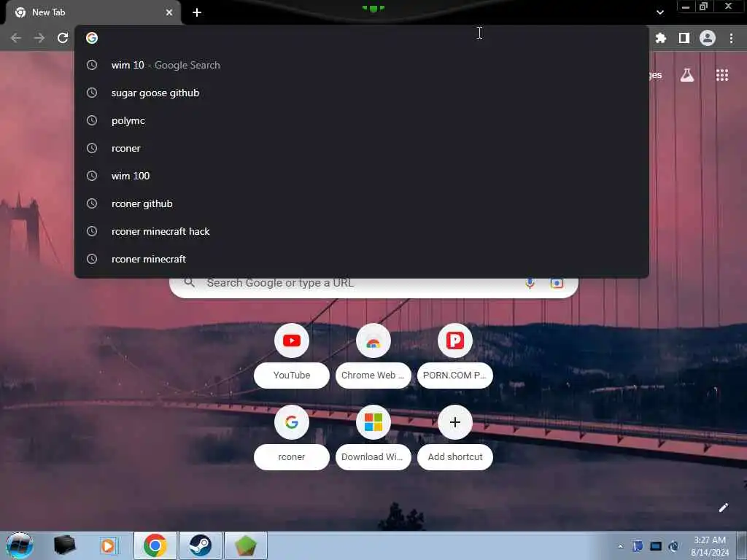This screenshot has height=560, width=747.
Task: Click the Add shortcut plus icon
Action: (x=455, y=422)
